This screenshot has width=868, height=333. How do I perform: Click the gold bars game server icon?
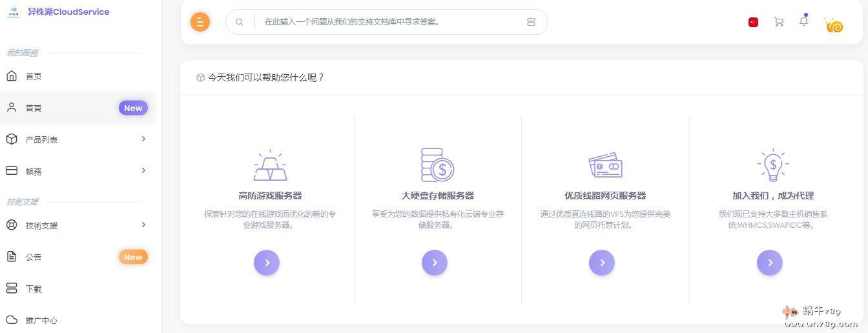click(x=270, y=165)
